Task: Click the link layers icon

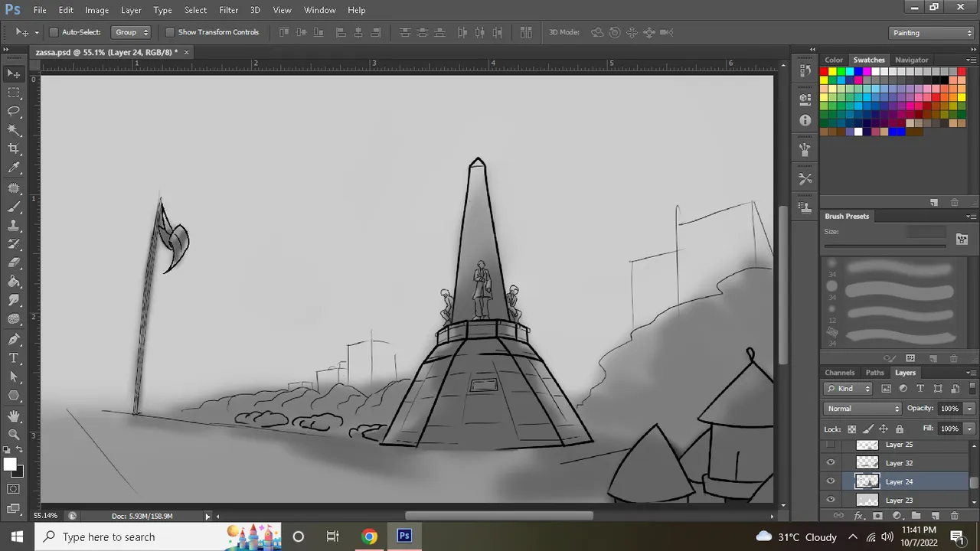Action: coord(838,516)
